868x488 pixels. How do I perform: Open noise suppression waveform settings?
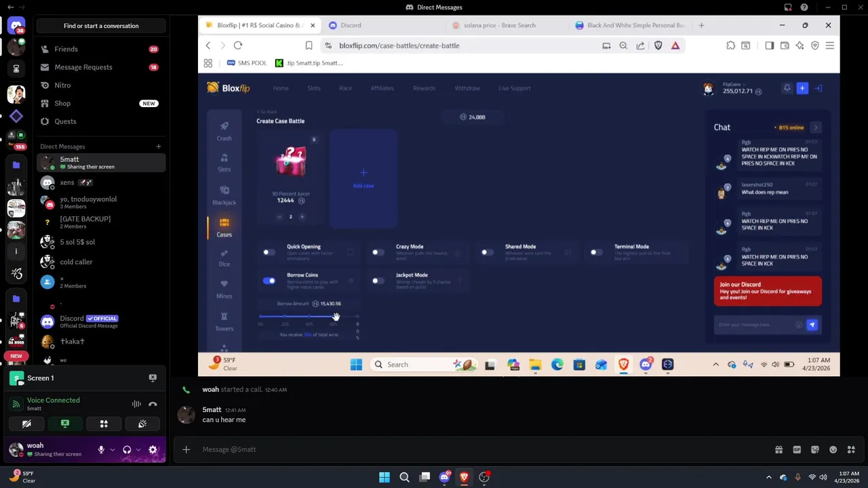point(136,404)
